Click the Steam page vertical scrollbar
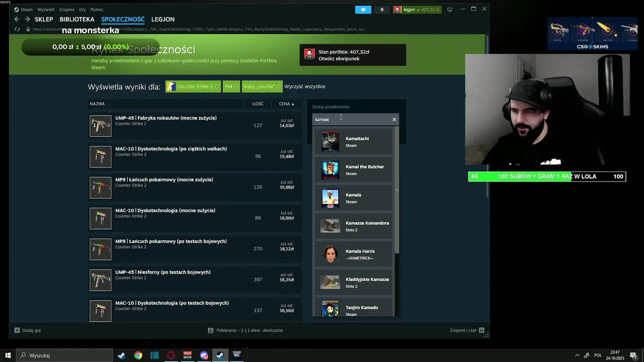 pos(487,115)
